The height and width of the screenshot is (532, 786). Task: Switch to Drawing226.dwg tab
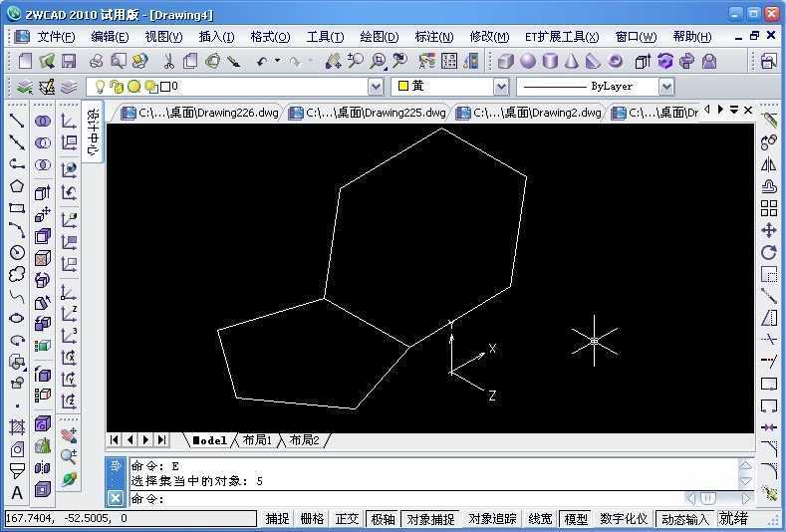click(200, 113)
